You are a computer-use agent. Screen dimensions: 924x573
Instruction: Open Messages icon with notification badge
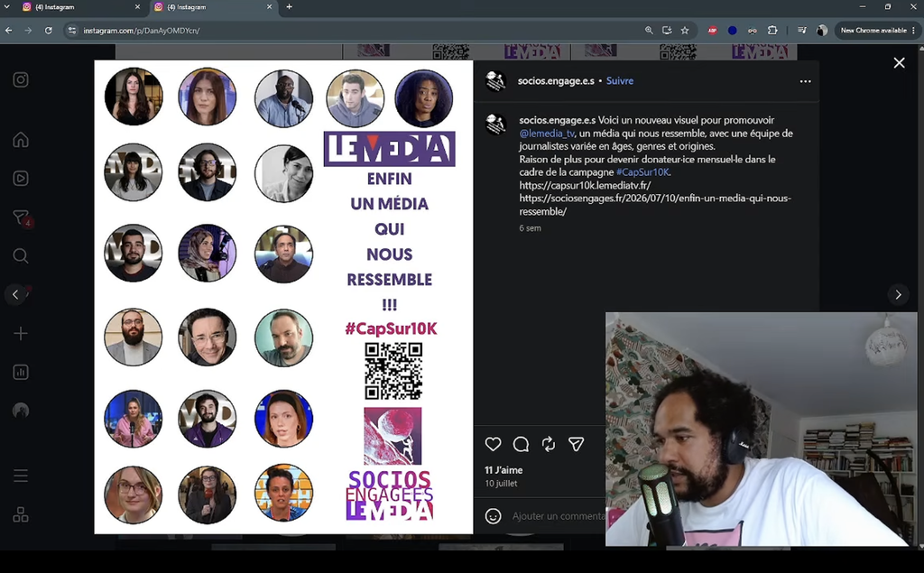coord(21,217)
